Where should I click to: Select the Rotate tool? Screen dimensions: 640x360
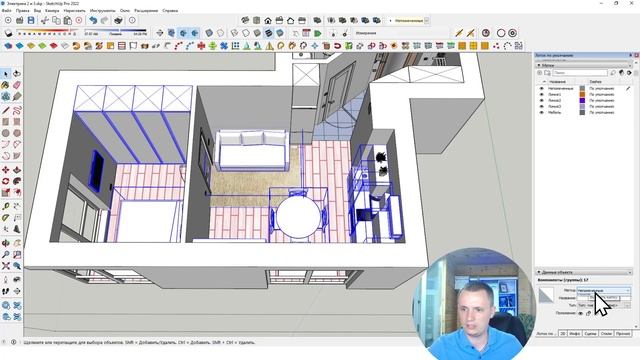pyautogui.click(x=5, y=181)
